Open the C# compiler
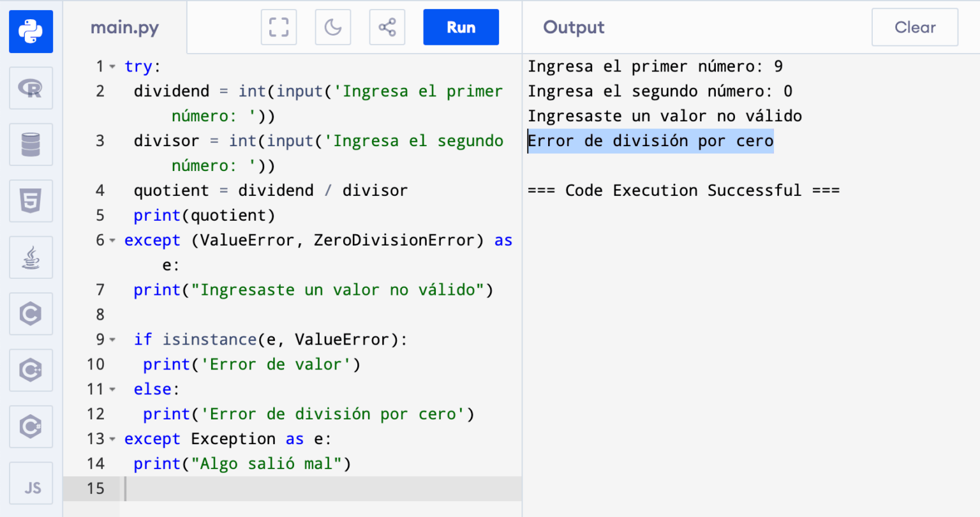This screenshot has height=517, width=980. click(31, 426)
